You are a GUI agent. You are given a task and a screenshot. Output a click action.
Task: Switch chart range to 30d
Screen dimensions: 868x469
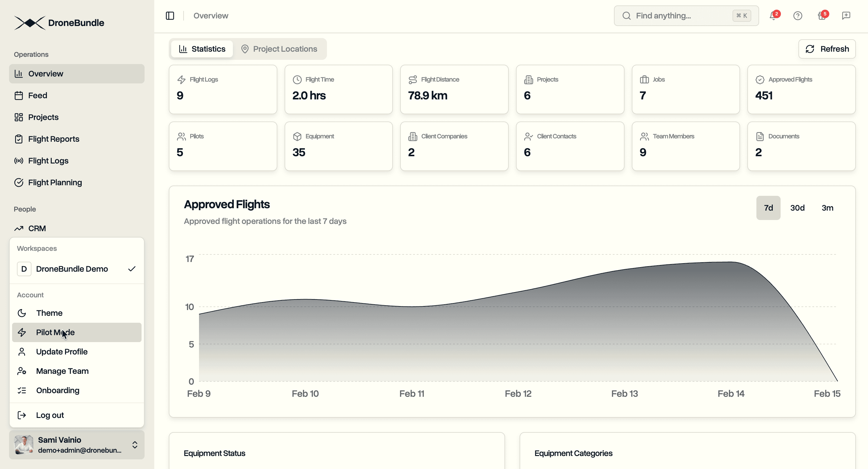[798, 207]
